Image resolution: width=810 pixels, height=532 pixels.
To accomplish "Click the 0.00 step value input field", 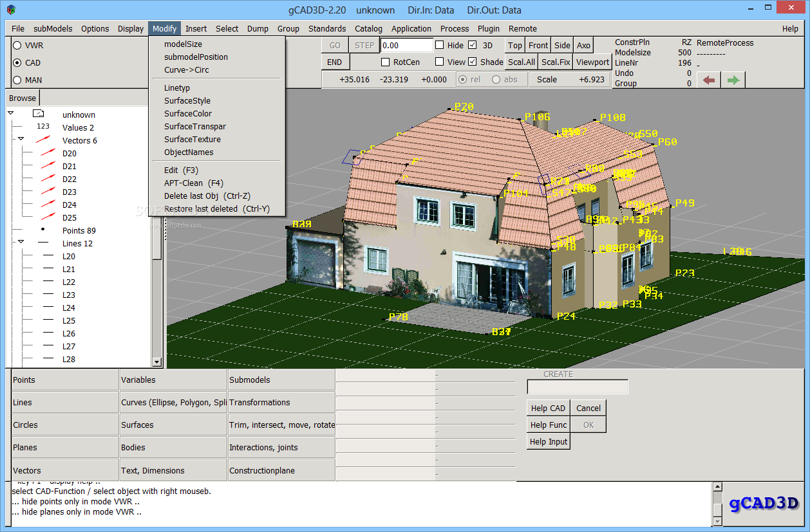I will [x=407, y=46].
